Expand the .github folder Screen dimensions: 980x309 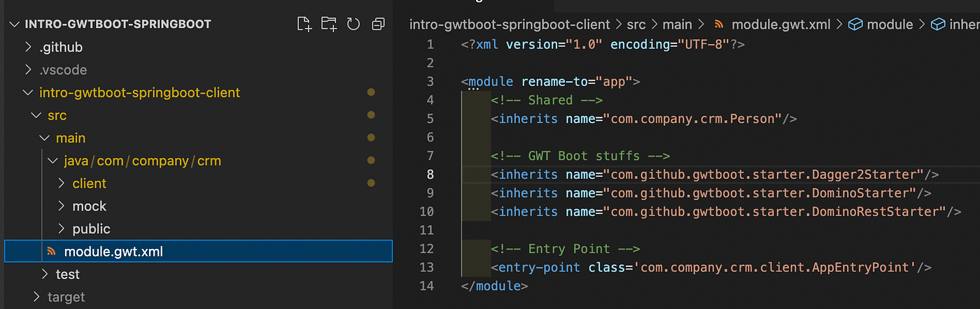(29, 48)
